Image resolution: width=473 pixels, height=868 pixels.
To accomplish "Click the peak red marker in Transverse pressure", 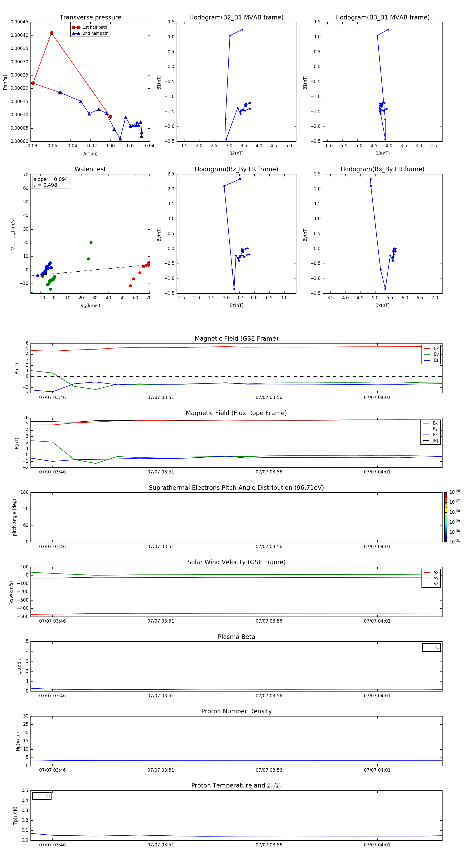I will (x=52, y=33).
